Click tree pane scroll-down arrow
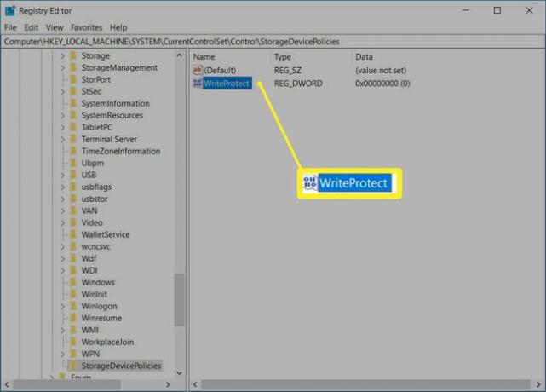Image resolution: width=546 pixels, height=392 pixels. pos(179,373)
